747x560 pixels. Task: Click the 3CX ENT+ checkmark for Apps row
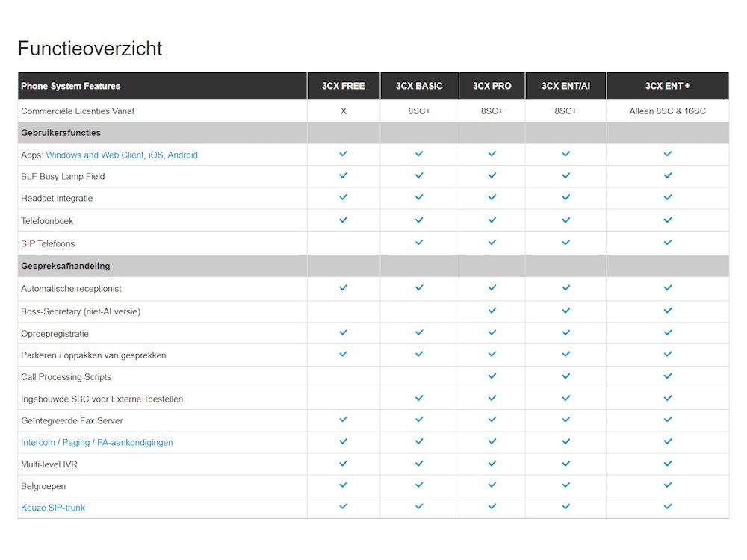coord(668,153)
